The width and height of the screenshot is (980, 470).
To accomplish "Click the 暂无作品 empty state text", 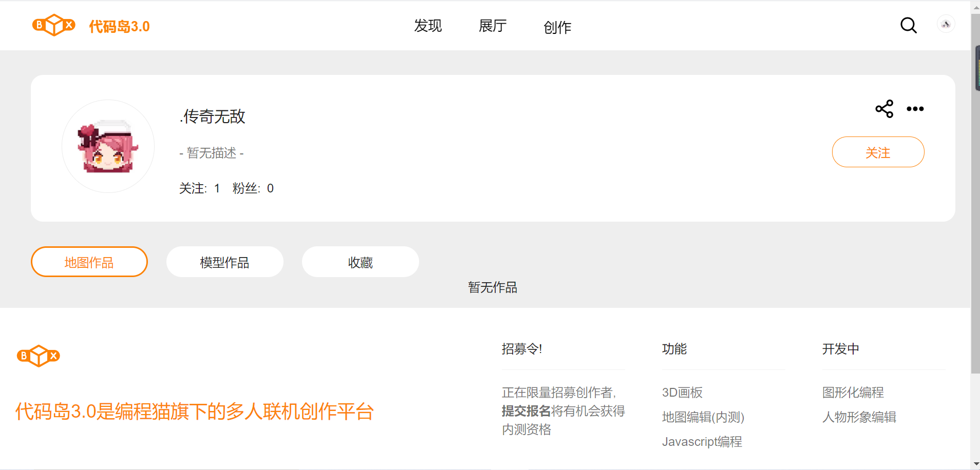I will pos(493,287).
